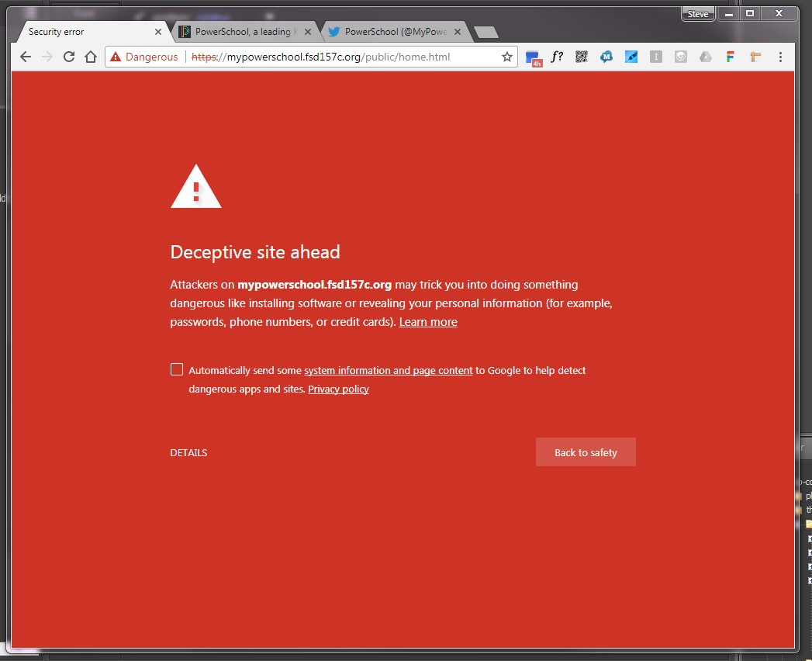Open the gray Google Drive extension icon
Screen dimensions: 812x661
(706, 57)
